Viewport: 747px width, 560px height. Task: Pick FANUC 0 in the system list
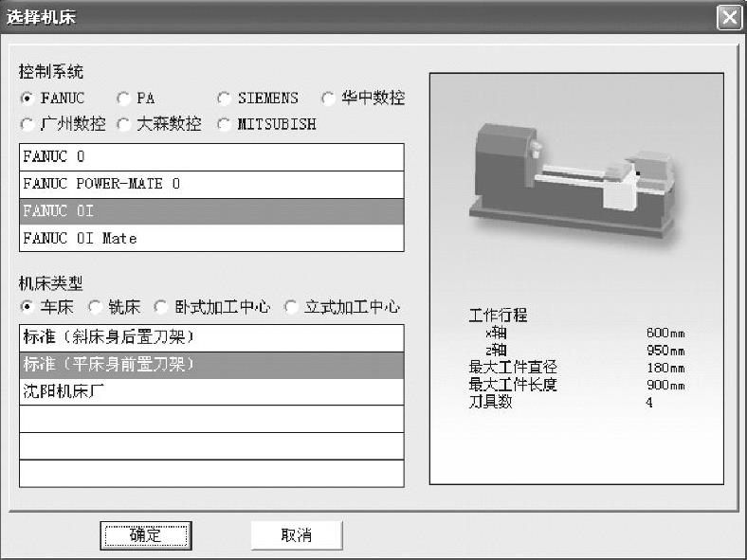click(x=211, y=157)
